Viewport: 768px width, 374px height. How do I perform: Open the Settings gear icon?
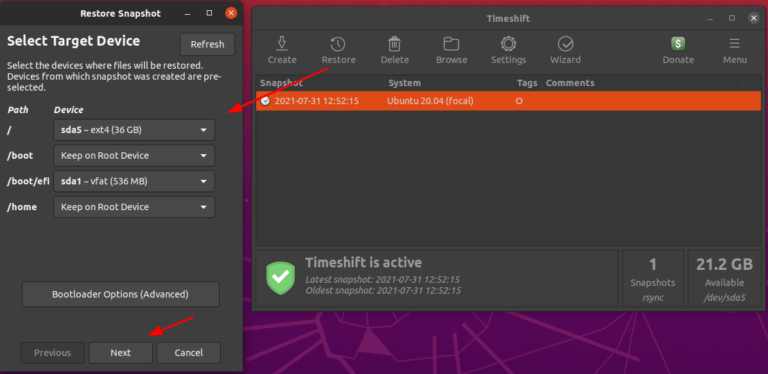(x=508, y=44)
